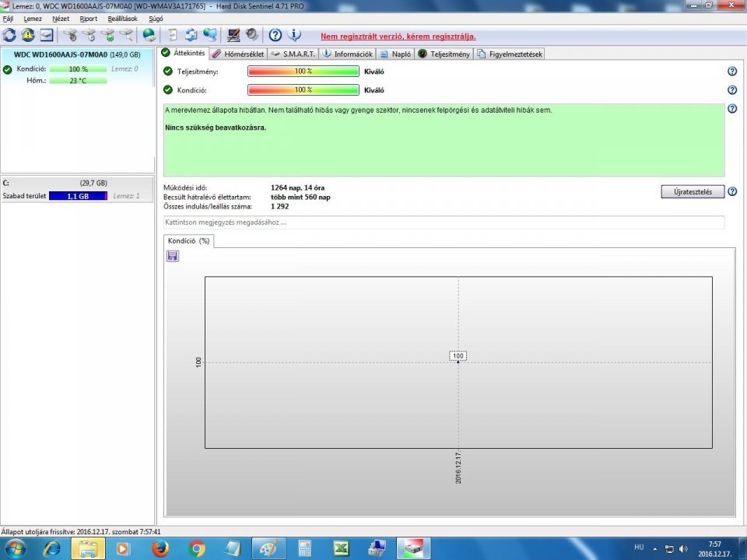This screenshot has height=560, width=747.
Task: Open Windows Explorer from the taskbar
Action: coord(88,548)
